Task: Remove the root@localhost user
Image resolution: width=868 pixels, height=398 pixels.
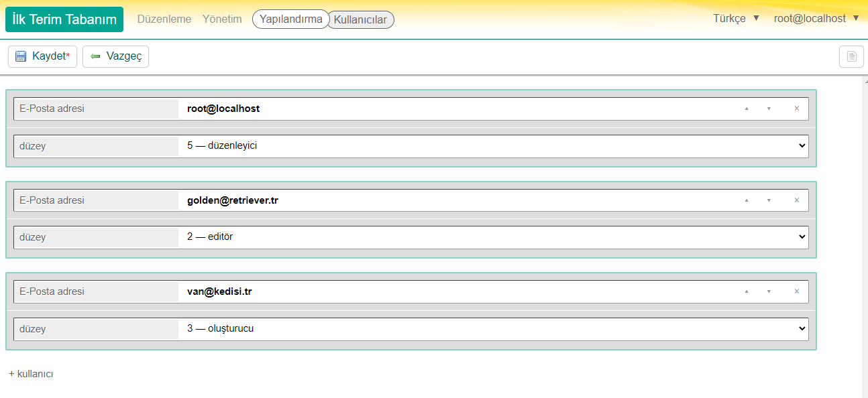Action: click(x=797, y=109)
